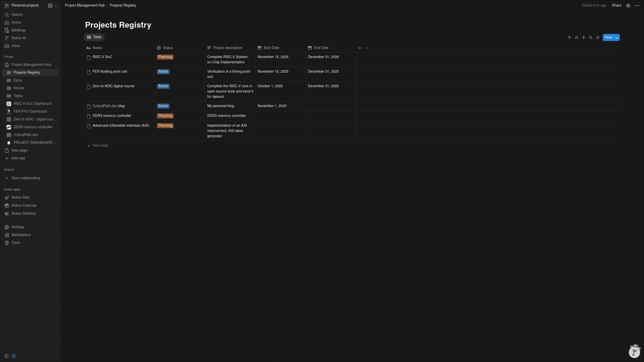644x362 pixels.
Task: Click the Planning status tag for RISC-V SoC
Action: (165, 57)
